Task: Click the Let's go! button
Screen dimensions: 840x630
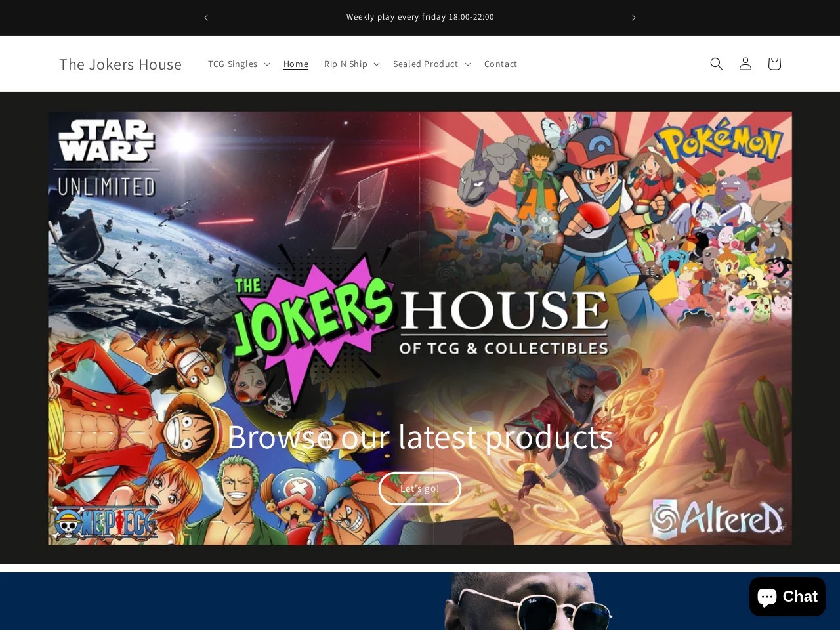Action: pyautogui.click(x=419, y=488)
